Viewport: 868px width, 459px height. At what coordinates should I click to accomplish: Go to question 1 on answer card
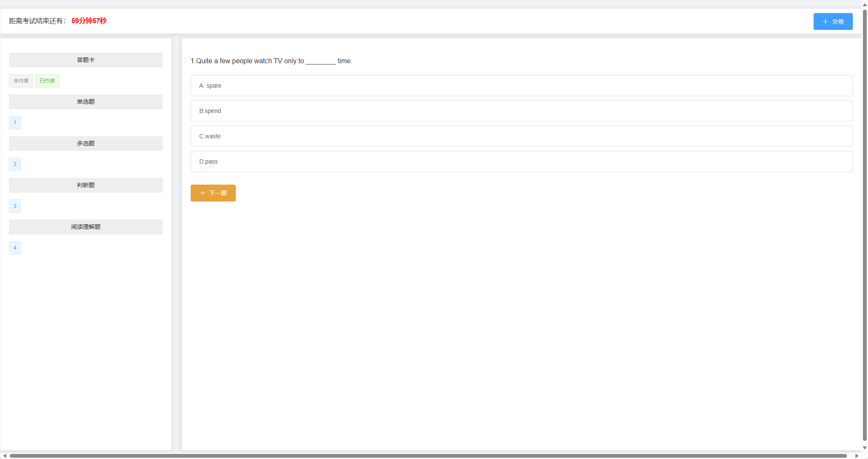pyautogui.click(x=15, y=123)
